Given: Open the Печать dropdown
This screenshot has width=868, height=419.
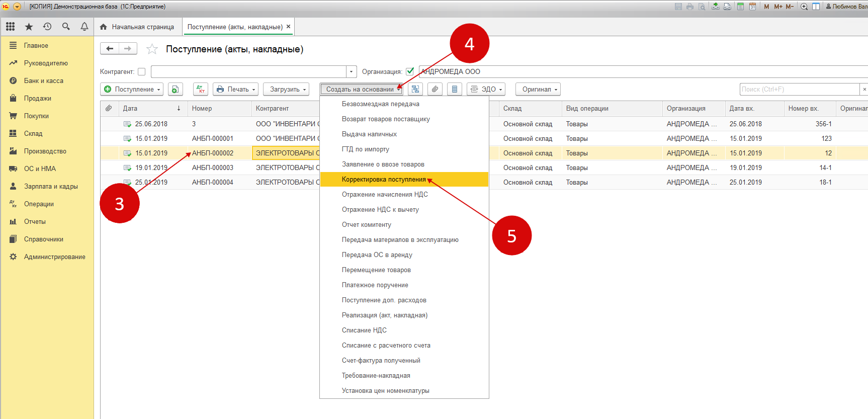Looking at the screenshot, I should [x=235, y=89].
